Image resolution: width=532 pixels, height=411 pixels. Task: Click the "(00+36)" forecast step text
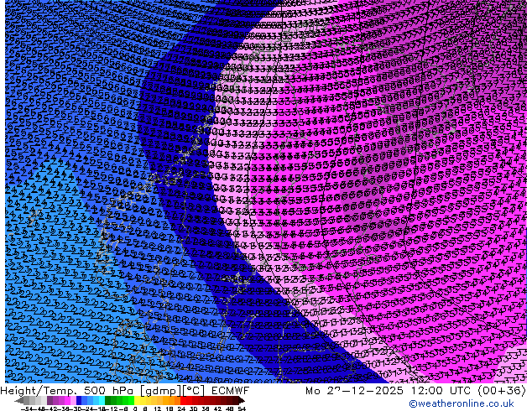coord(502,391)
